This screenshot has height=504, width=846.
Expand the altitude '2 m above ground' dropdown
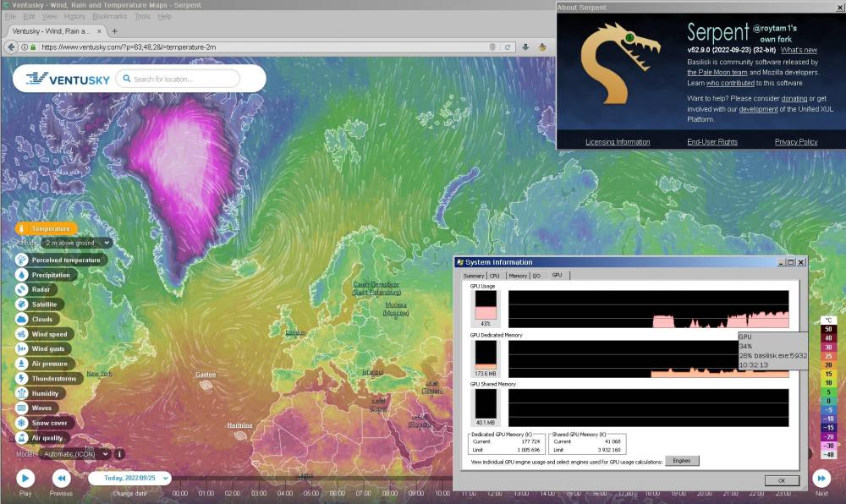pyautogui.click(x=76, y=243)
